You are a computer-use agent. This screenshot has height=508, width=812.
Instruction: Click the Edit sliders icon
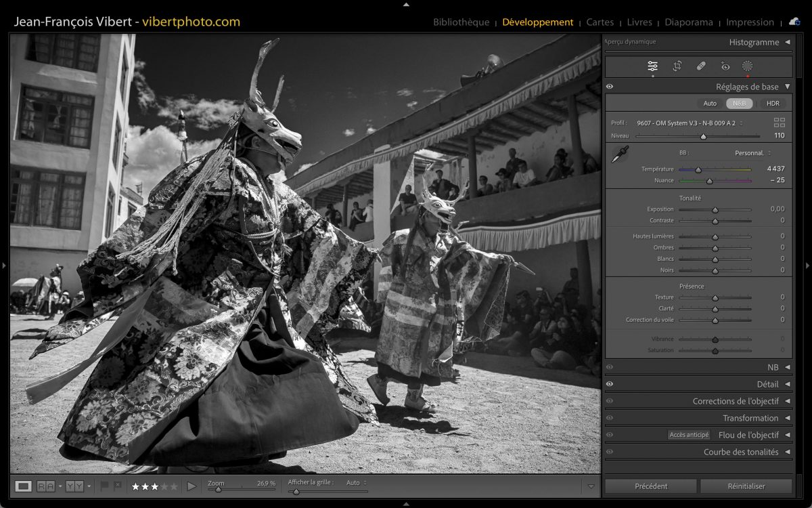pyautogui.click(x=652, y=66)
